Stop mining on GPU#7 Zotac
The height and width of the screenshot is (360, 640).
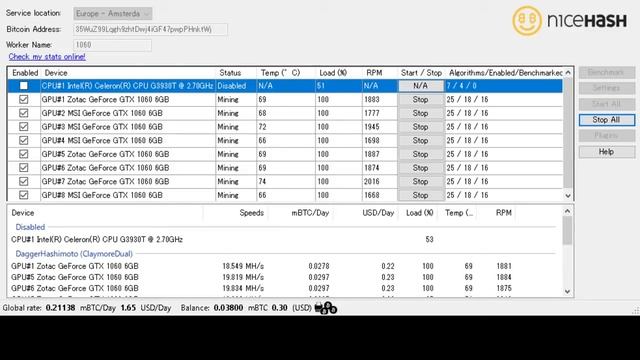pyautogui.click(x=420, y=182)
